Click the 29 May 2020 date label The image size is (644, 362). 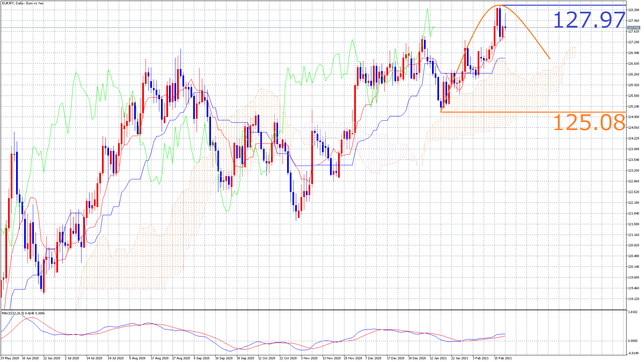[9, 358]
